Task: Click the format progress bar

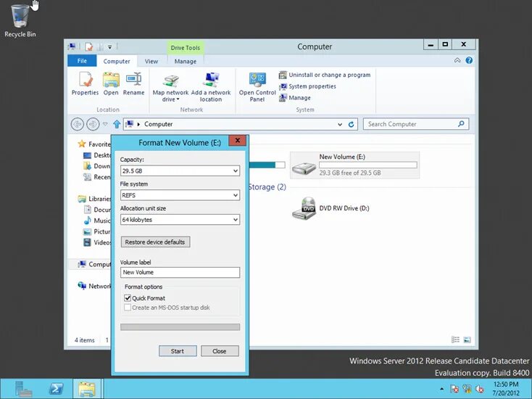Action: 180,327
